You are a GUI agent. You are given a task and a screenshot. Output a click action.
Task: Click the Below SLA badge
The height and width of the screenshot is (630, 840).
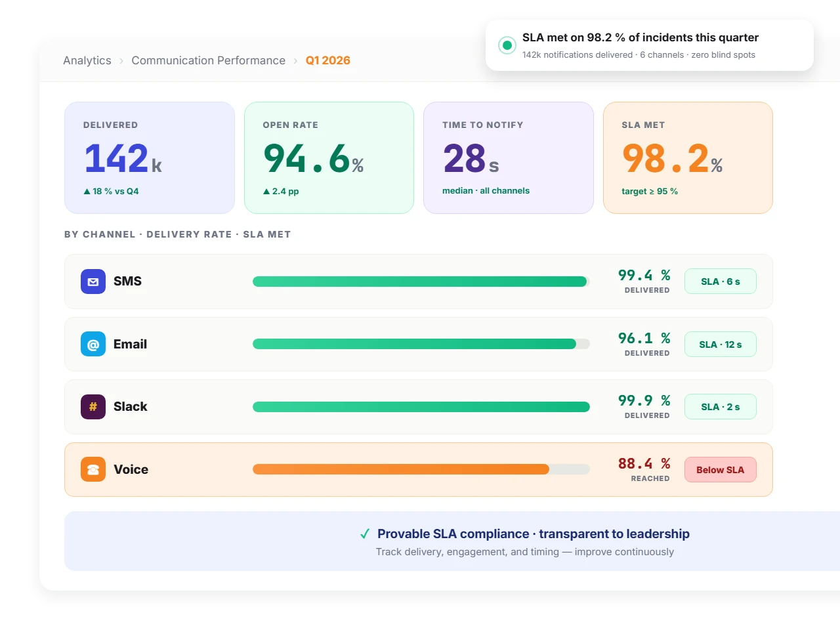[x=721, y=470]
